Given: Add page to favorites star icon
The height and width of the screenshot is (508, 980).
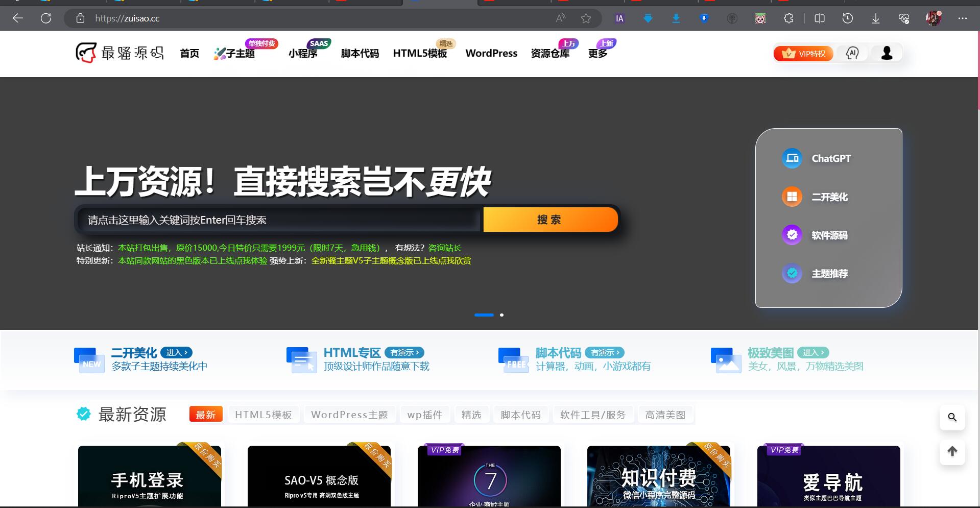Looking at the screenshot, I should pyautogui.click(x=586, y=18).
